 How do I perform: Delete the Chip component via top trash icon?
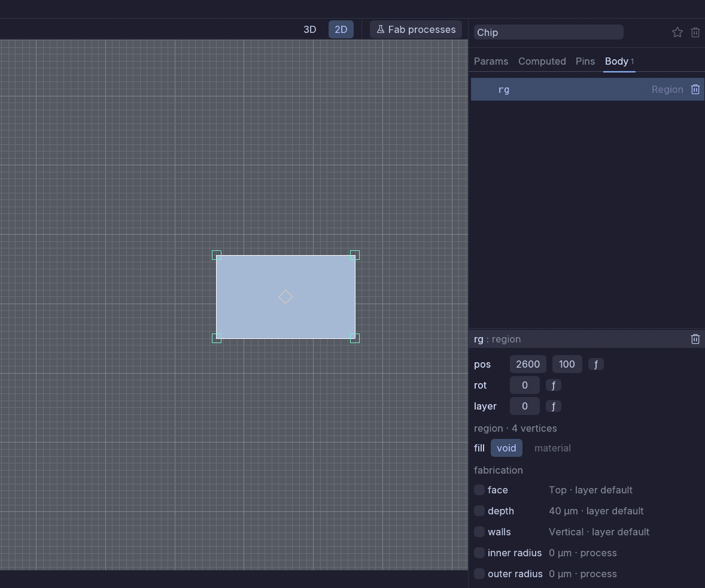[x=695, y=32]
